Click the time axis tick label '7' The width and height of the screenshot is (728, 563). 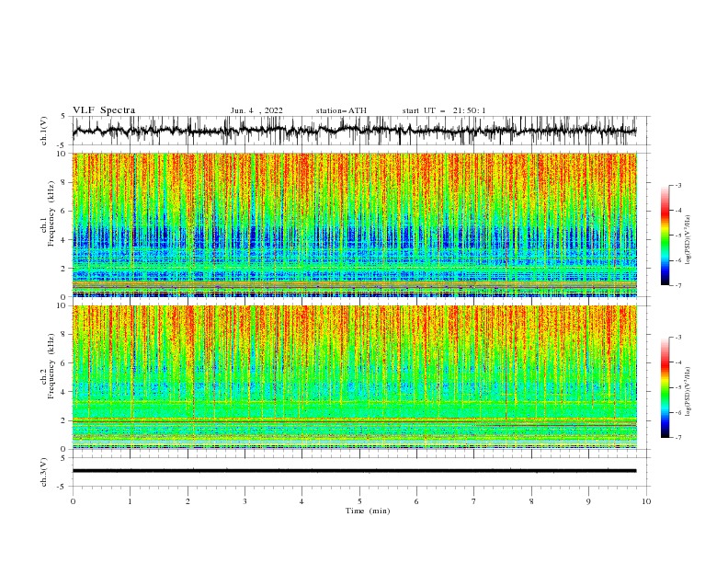(474, 501)
